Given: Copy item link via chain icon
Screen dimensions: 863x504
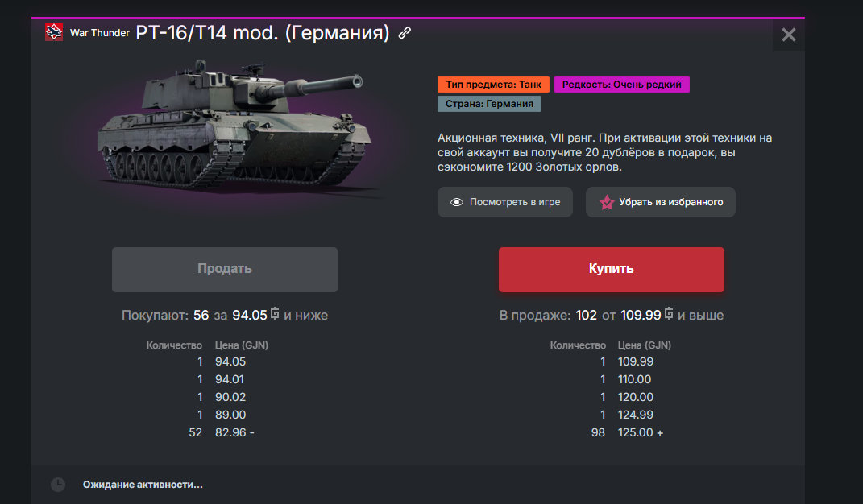Looking at the screenshot, I should 405,33.
